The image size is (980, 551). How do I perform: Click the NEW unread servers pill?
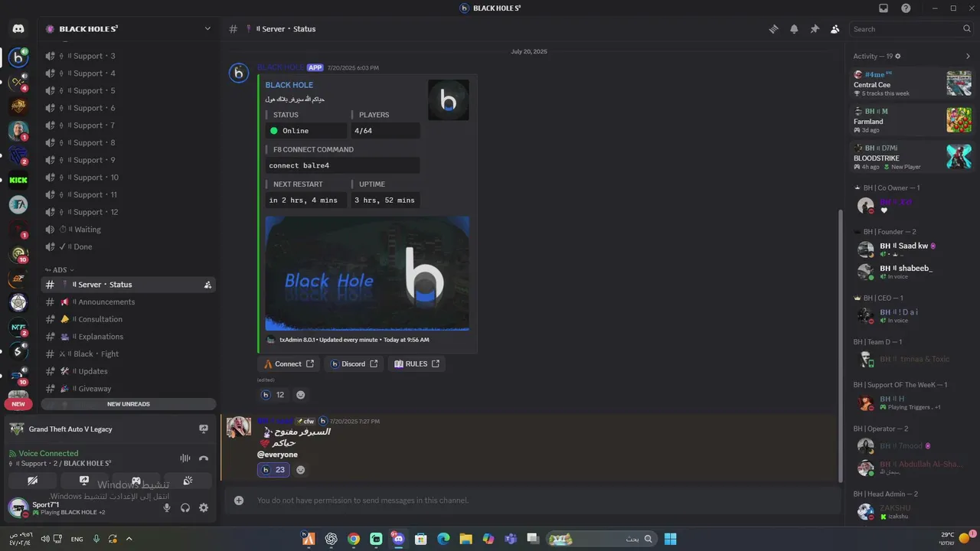tap(18, 404)
